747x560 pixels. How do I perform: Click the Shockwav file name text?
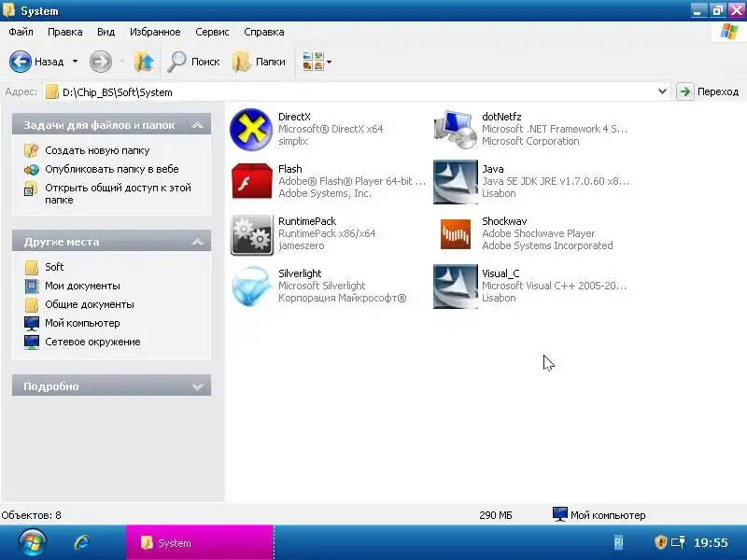[504, 221]
